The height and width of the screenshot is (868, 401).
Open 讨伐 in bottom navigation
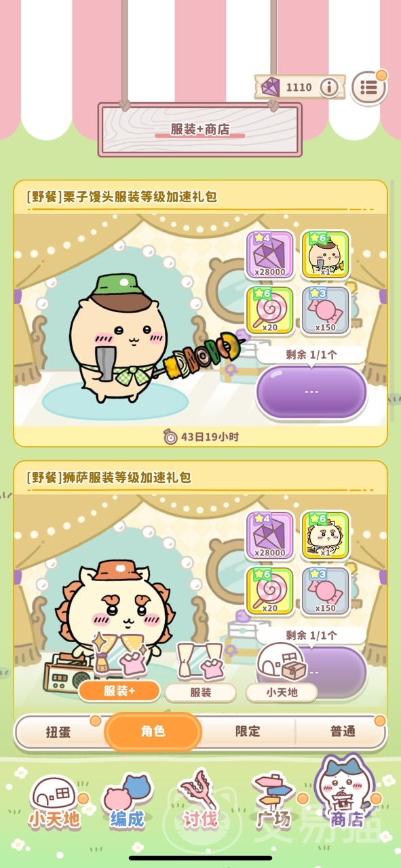[x=200, y=804]
